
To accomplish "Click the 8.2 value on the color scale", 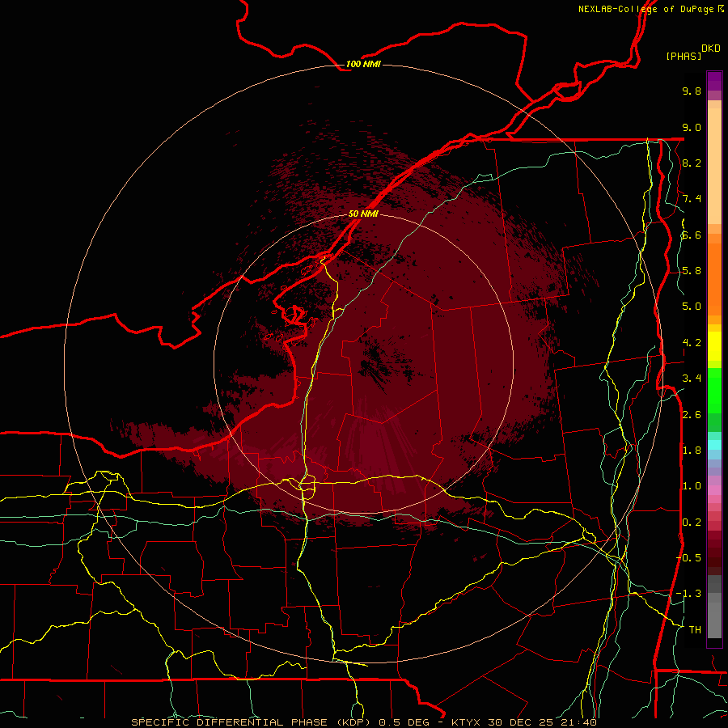I will (x=692, y=163).
